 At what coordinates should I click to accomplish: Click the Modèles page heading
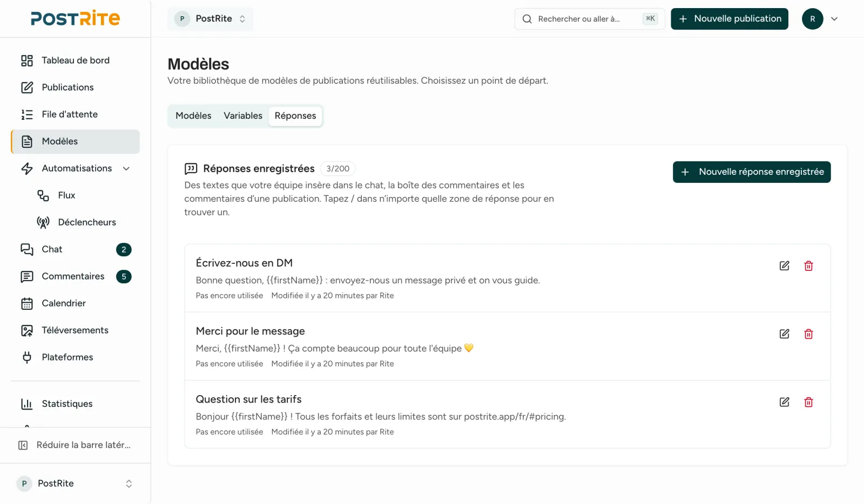coord(198,64)
